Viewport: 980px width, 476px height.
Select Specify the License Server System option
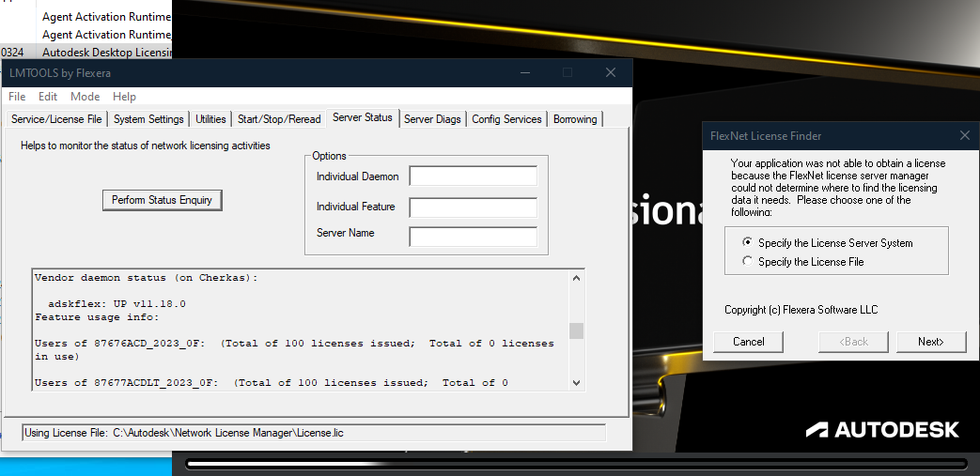pos(828,243)
